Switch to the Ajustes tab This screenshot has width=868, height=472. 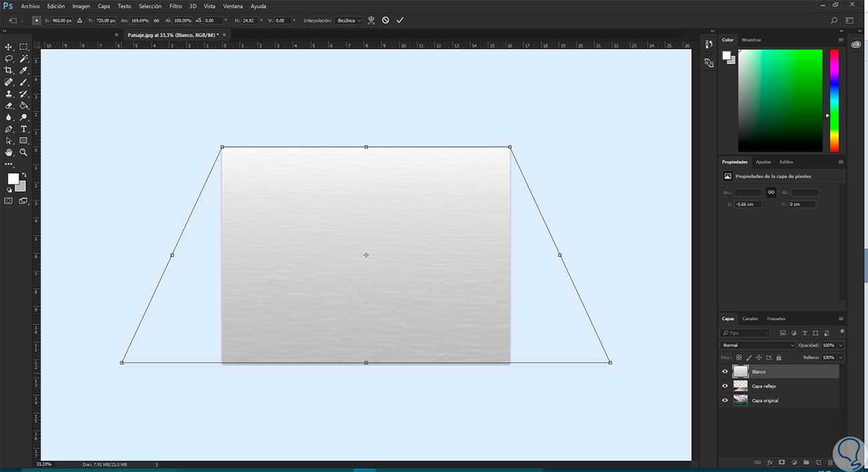pos(763,162)
